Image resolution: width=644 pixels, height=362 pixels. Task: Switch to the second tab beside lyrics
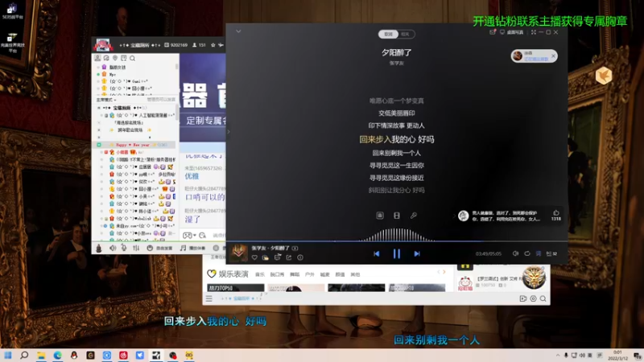[406, 34]
